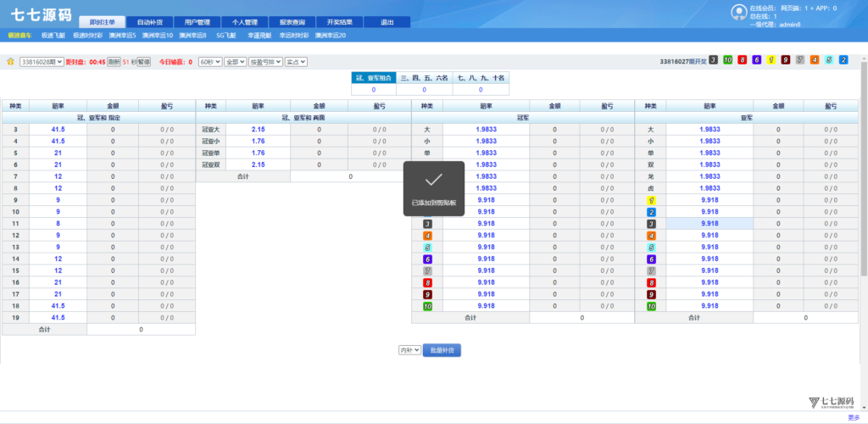Click the checkmark icon in the clipboard toast

tap(433, 180)
